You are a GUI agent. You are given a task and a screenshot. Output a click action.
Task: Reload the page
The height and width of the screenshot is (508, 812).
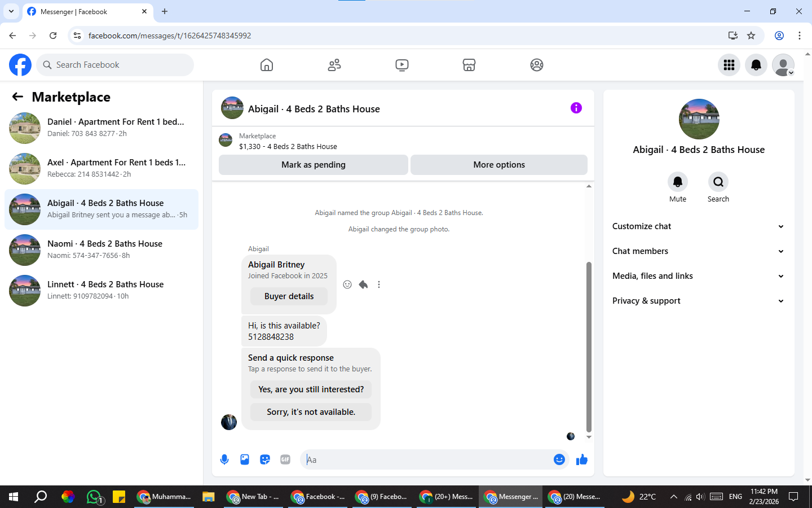[53, 36]
